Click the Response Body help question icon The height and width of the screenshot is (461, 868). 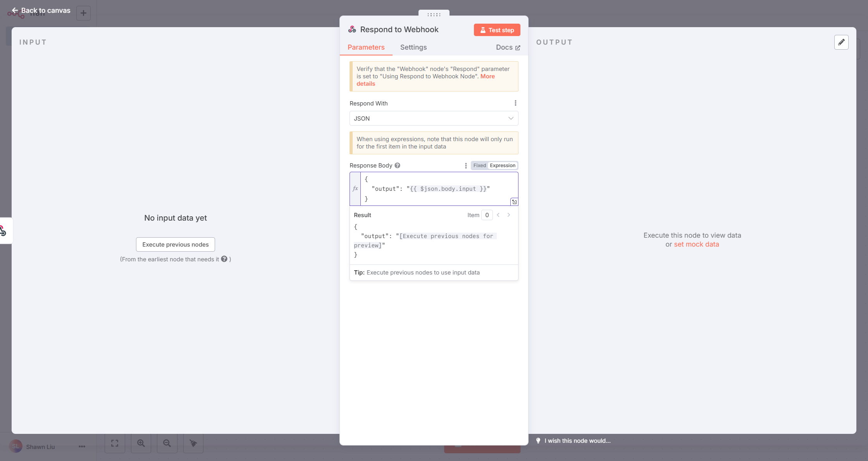point(397,166)
